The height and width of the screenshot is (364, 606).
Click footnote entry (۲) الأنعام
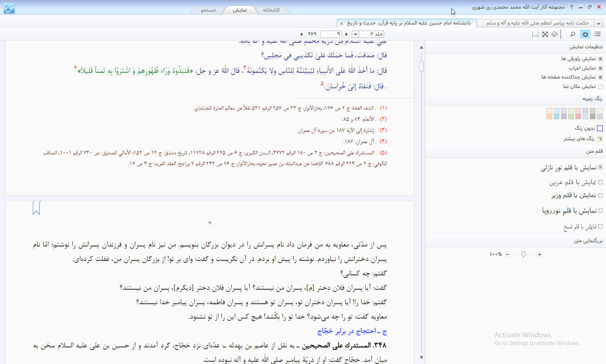click(364, 119)
